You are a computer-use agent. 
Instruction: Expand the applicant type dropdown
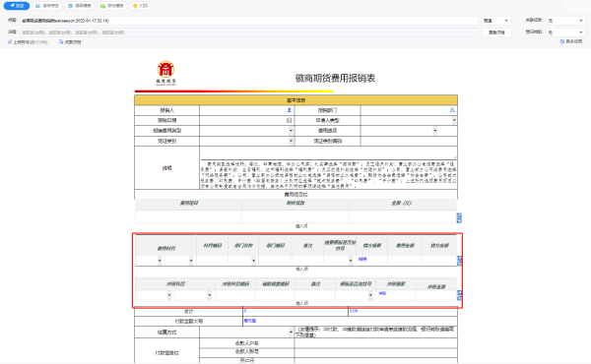coord(409,120)
